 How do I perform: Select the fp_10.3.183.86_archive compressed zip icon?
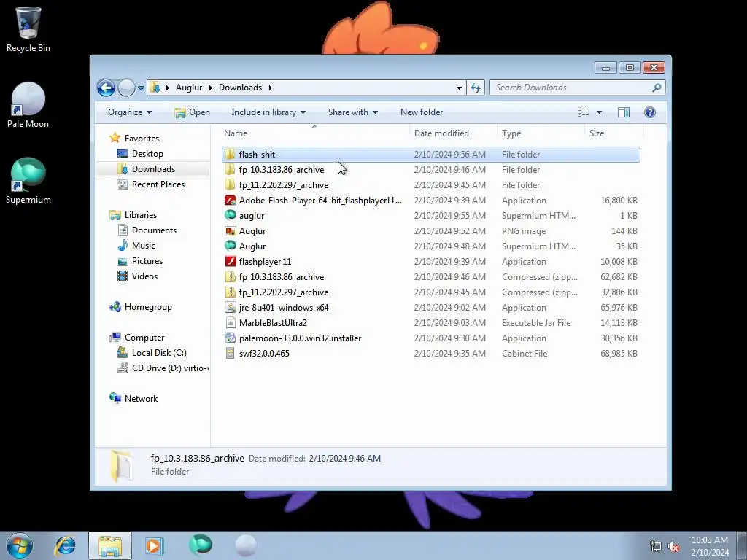click(230, 276)
